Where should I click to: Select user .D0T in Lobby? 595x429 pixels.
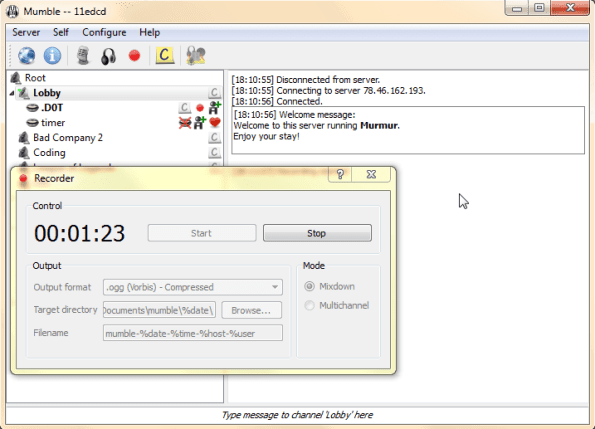(52, 108)
